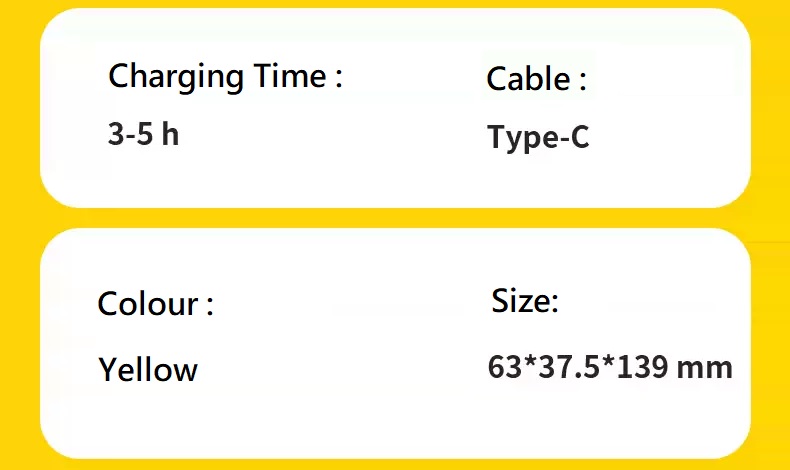The width and height of the screenshot is (790, 470).
Task: Click the colon after the Cable label
Action: pyautogui.click(x=582, y=82)
